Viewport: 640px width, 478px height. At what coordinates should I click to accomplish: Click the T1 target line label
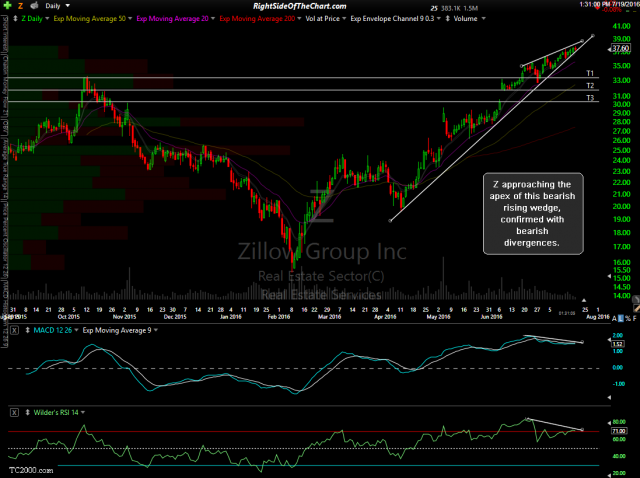point(590,73)
